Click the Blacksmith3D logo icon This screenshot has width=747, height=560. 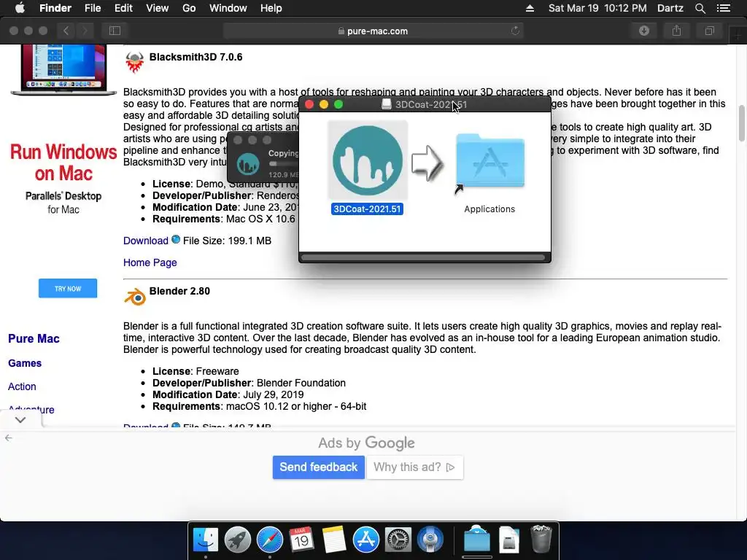click(134, 62)
